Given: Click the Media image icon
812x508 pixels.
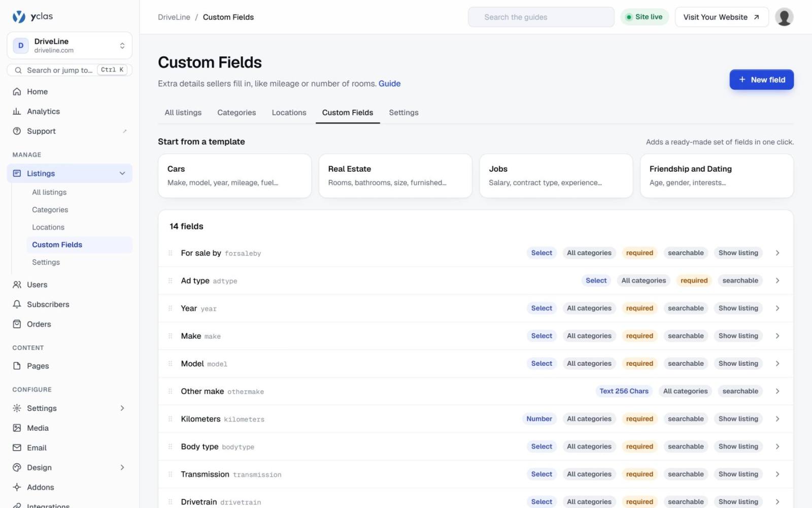Looking at the screenshot, I should point(17,428).
